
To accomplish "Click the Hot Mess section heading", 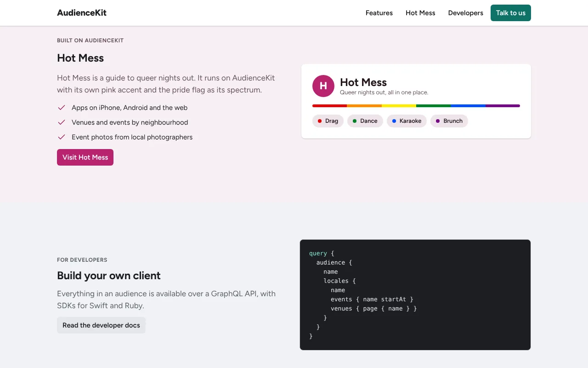I will [80, 58].
